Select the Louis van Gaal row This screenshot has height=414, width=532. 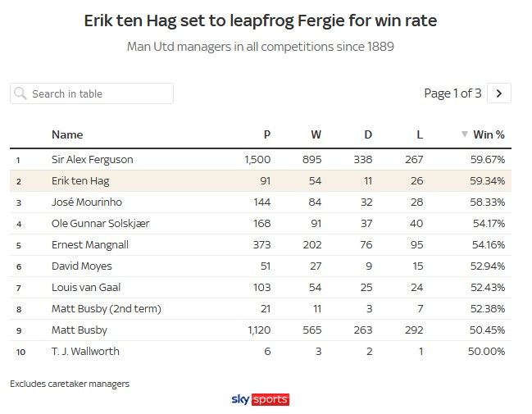click(x=86, y=287)
